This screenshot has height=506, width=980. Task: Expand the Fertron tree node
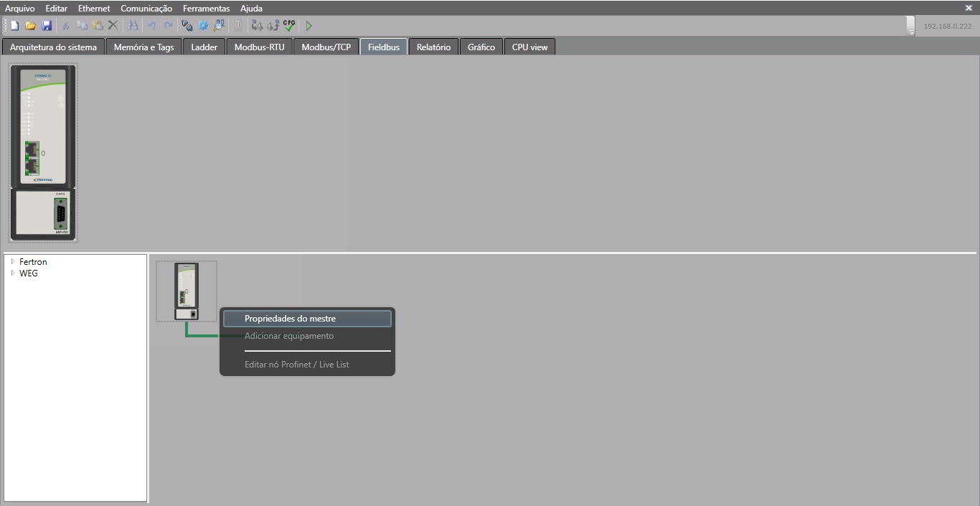[x=13, y=262]
